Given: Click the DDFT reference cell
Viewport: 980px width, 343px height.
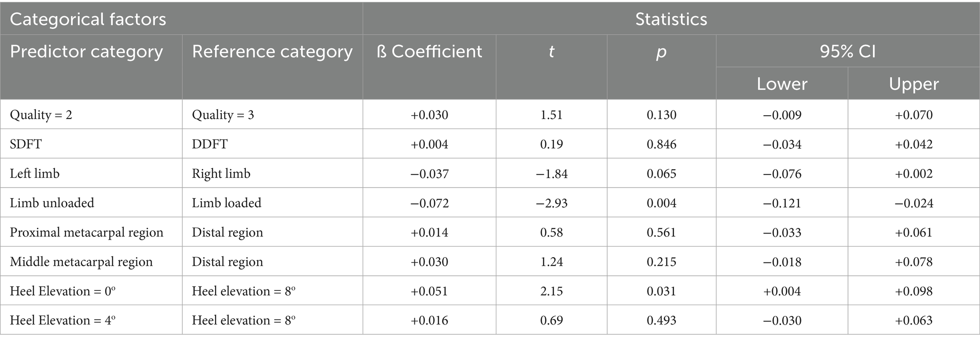Looking at the screenshot, I should 209,144.
